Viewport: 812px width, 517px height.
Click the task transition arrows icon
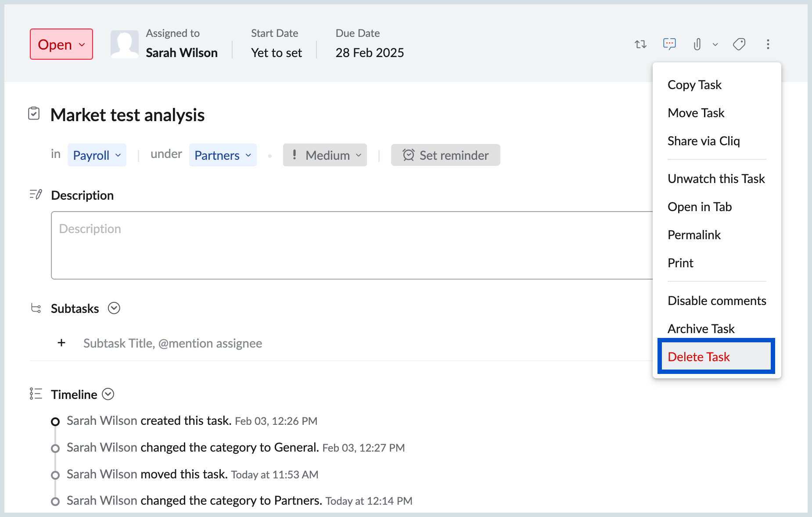click(x=640, y=44)
